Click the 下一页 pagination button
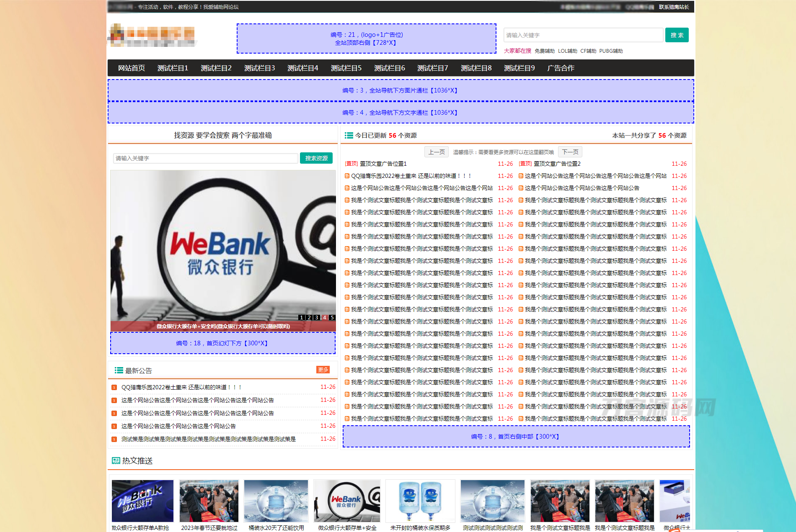The image size is (796, 532). (x=570, y=152)
